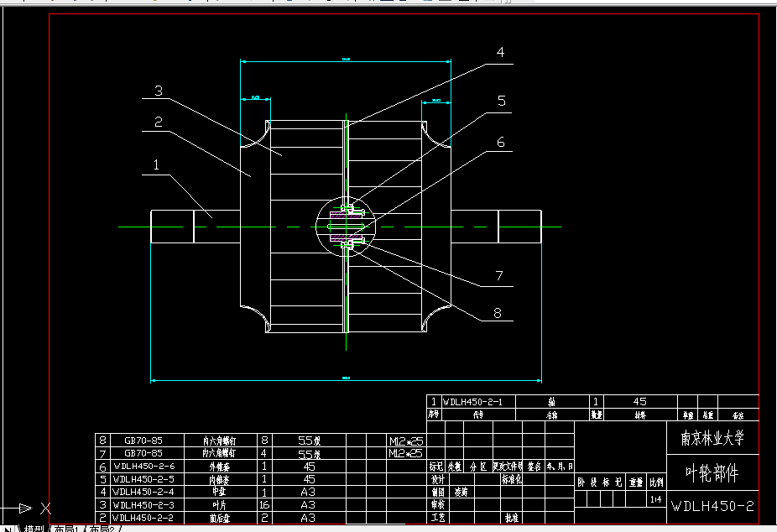Image resolution: width=777 pixels, height=532 pixels.
Task: Click the 标准化 cell in title block
Action: pyautogui.click(x=512, y=479)
